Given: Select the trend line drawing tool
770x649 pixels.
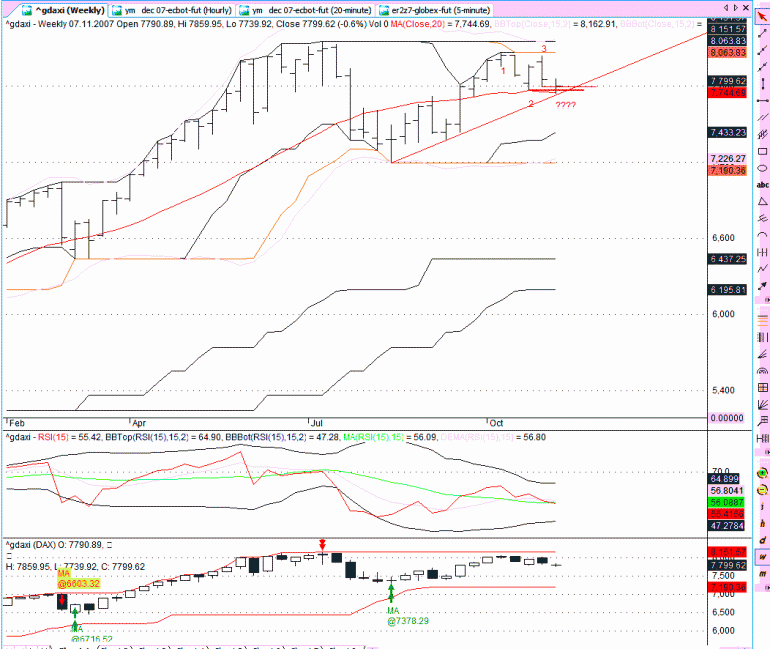Looking at the screenshot, I should (762, 33).
